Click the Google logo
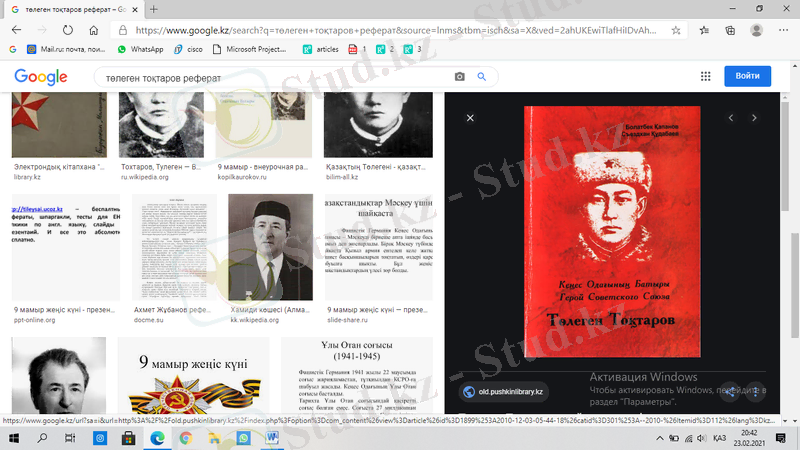The height and width of the screenshot is (450, 800). click(41, 77)
